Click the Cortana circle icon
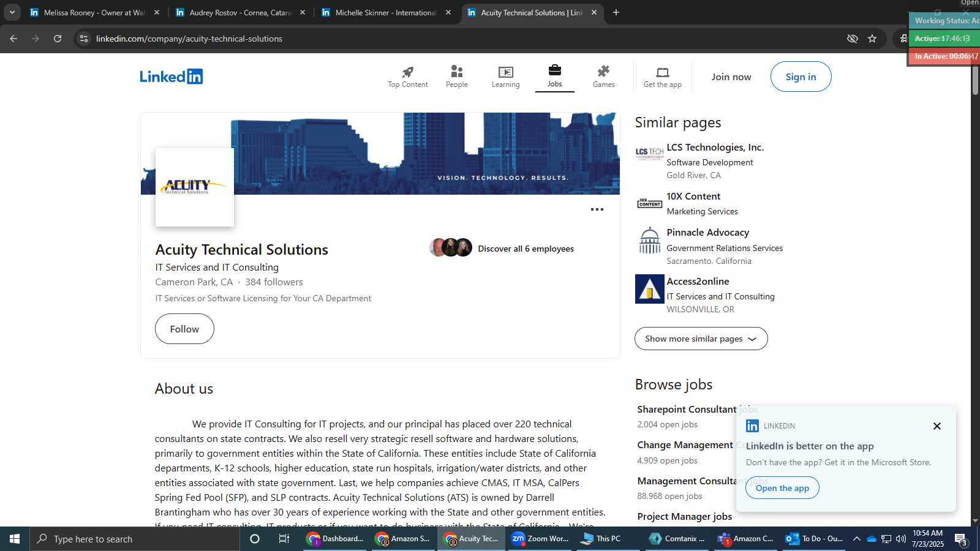The height and width of the screenshot is (551, 980). tap(255, 539)
